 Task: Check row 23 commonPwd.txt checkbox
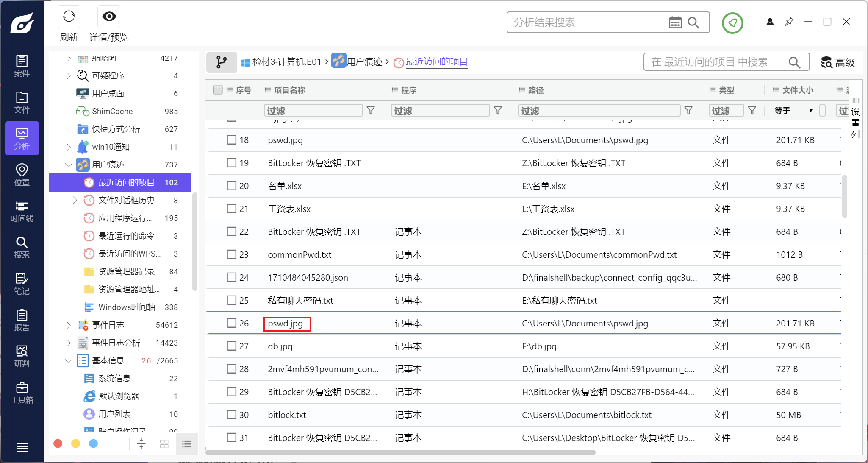click(231, 254)
